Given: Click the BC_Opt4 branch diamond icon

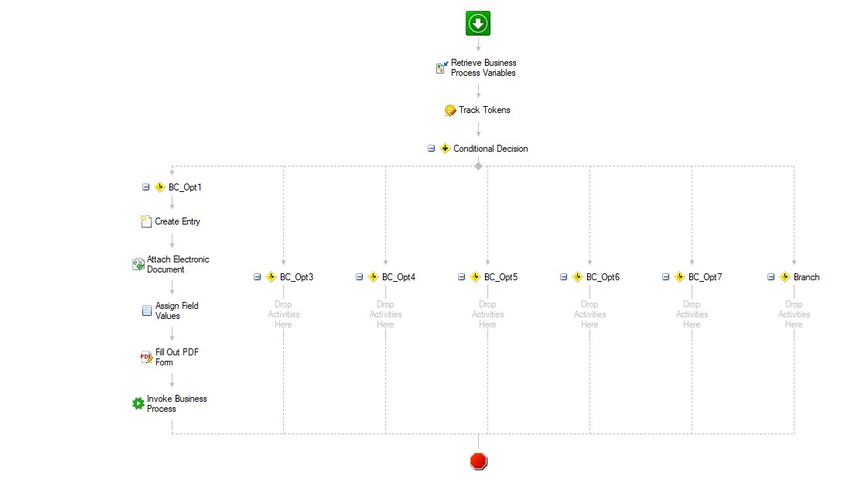Looking at the screenshot, I should tap(373, 277).
